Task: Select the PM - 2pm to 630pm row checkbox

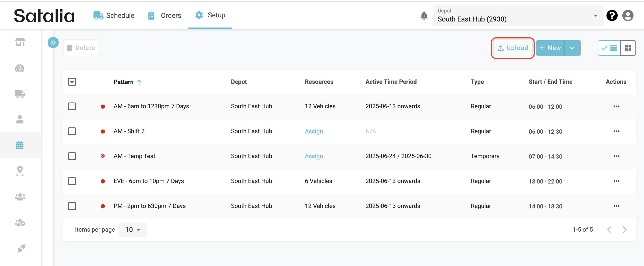Action: click(x=72, y=206)
